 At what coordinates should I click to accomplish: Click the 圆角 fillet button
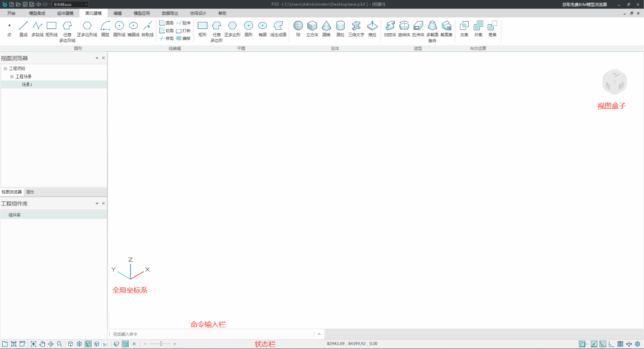pos(167,23)
